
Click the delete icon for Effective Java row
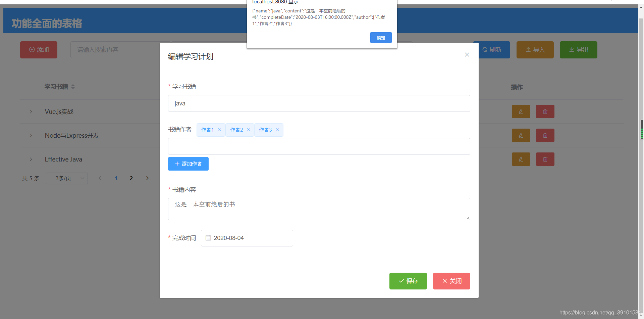point(545,159)
